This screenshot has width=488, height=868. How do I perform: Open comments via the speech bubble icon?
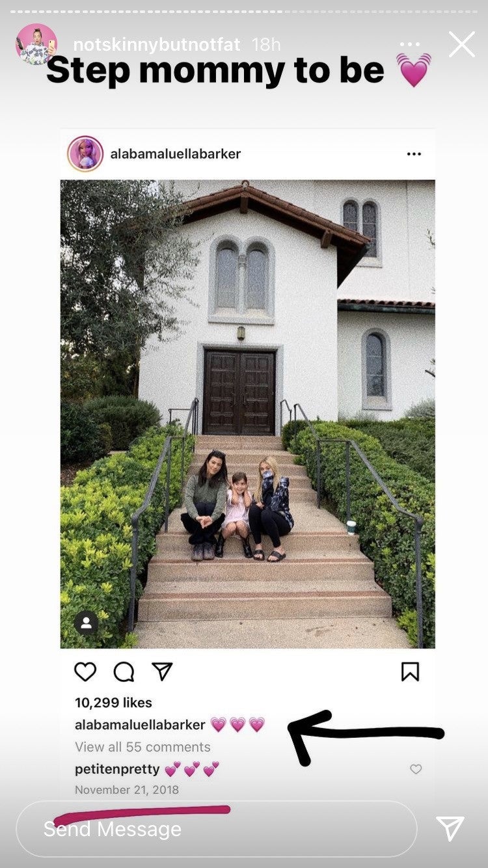[x=124, y=671]
